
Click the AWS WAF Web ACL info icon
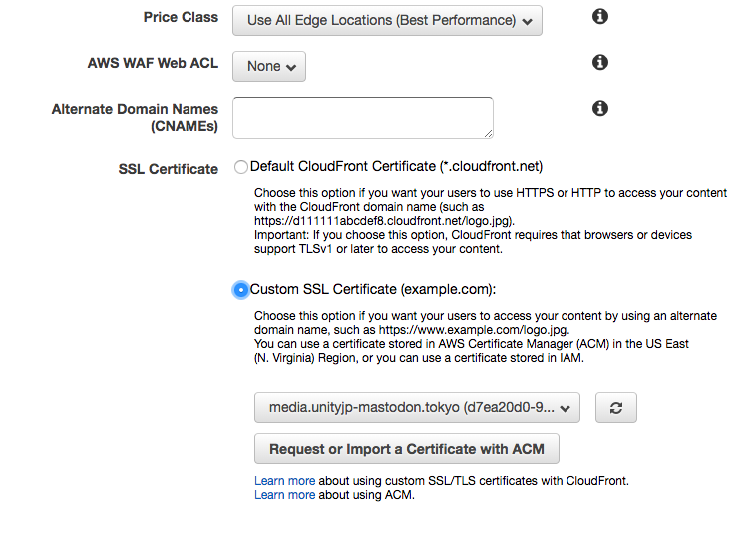(x=600, y=63)
